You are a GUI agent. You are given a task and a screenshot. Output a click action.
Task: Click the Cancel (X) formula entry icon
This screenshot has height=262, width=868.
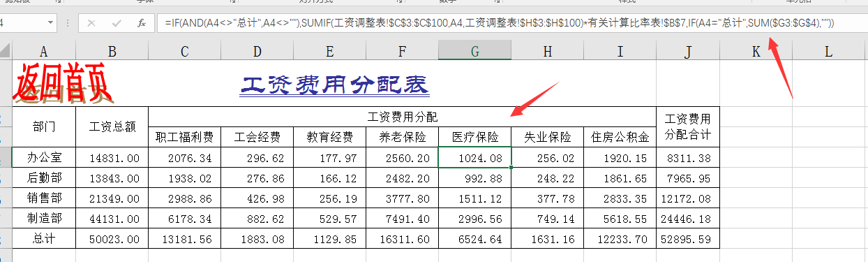click(x=91, y=22)
